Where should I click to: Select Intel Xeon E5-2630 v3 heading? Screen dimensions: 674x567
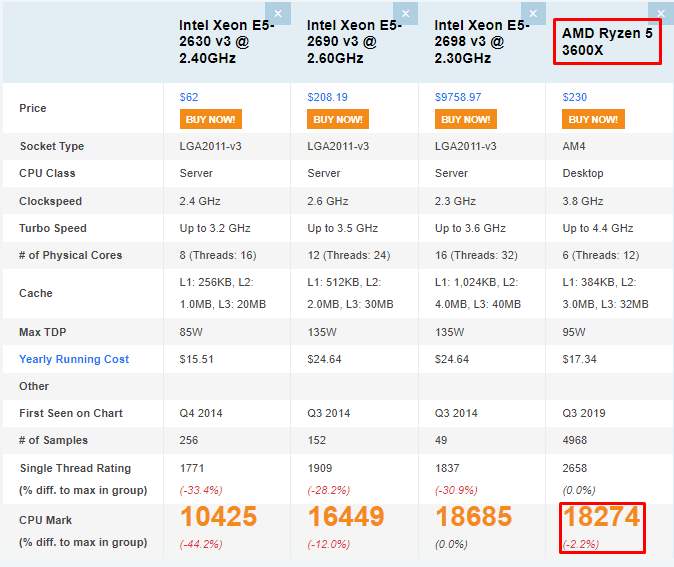(x=227, y=41)
